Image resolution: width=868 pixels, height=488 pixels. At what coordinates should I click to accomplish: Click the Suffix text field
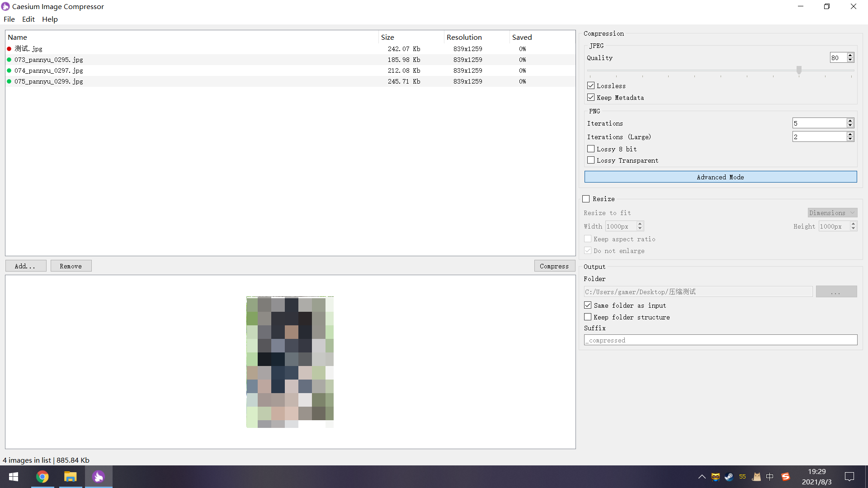(x=720, y=340)
